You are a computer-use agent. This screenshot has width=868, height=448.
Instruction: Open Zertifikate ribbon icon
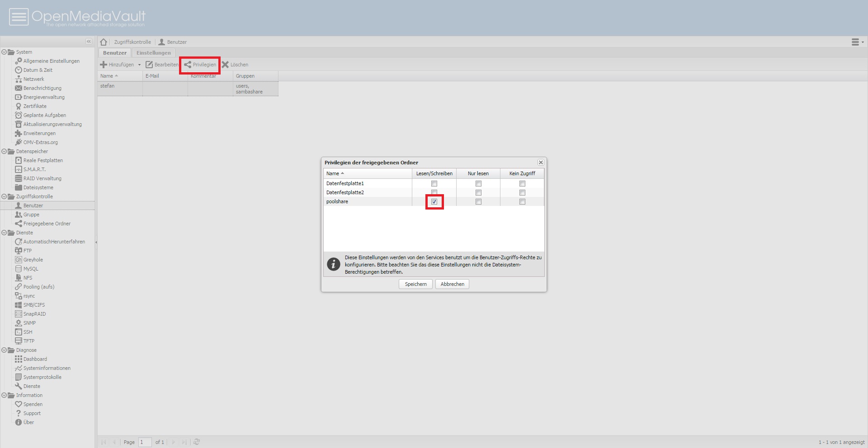tap(19, 106)
